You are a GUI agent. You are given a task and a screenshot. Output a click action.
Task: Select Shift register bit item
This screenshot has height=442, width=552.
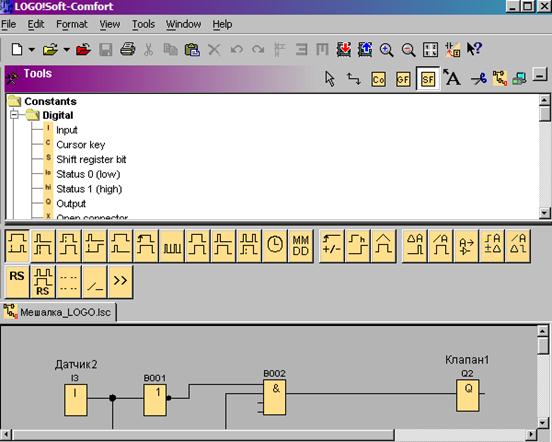pos(91,160)
